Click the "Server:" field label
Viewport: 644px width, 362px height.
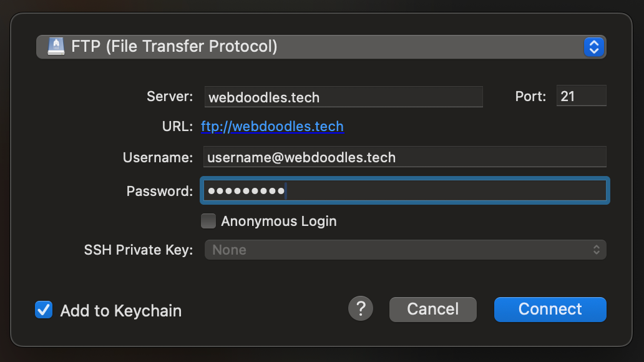[170, 97]
